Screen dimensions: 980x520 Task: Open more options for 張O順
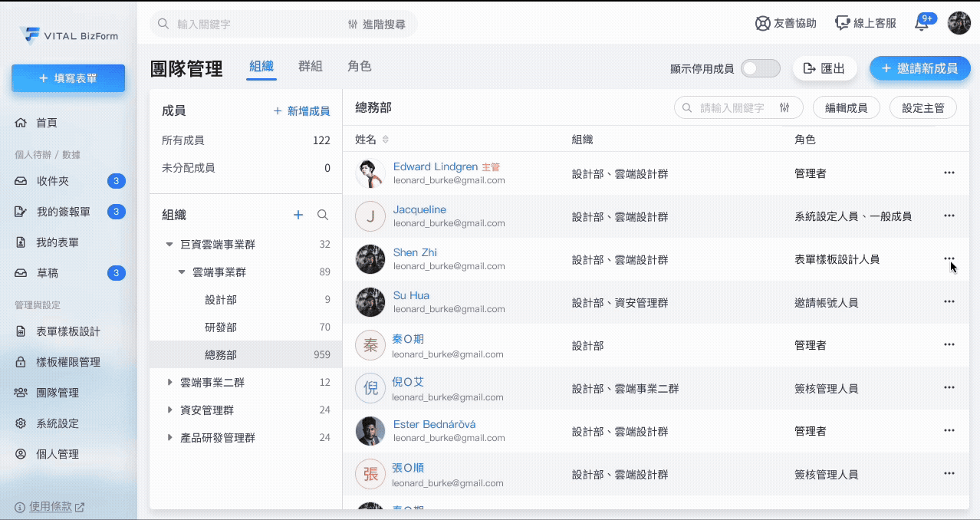(x=949, y=473)
